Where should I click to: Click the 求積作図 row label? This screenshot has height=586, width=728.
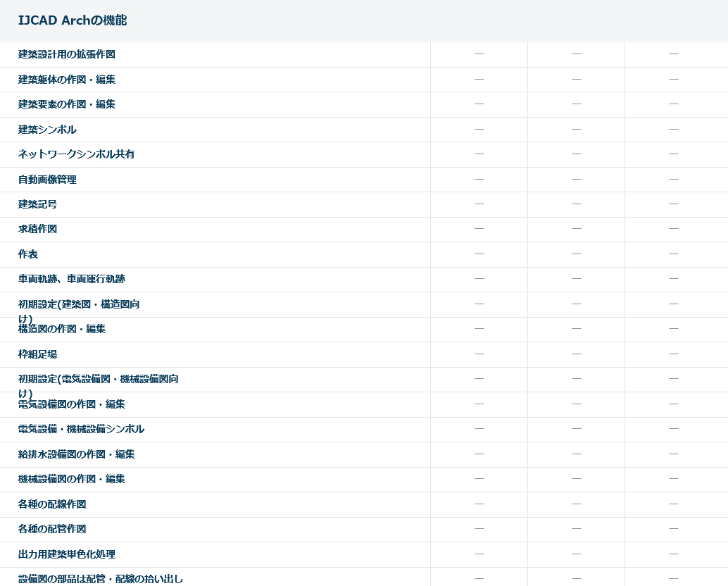click(37, 229)
